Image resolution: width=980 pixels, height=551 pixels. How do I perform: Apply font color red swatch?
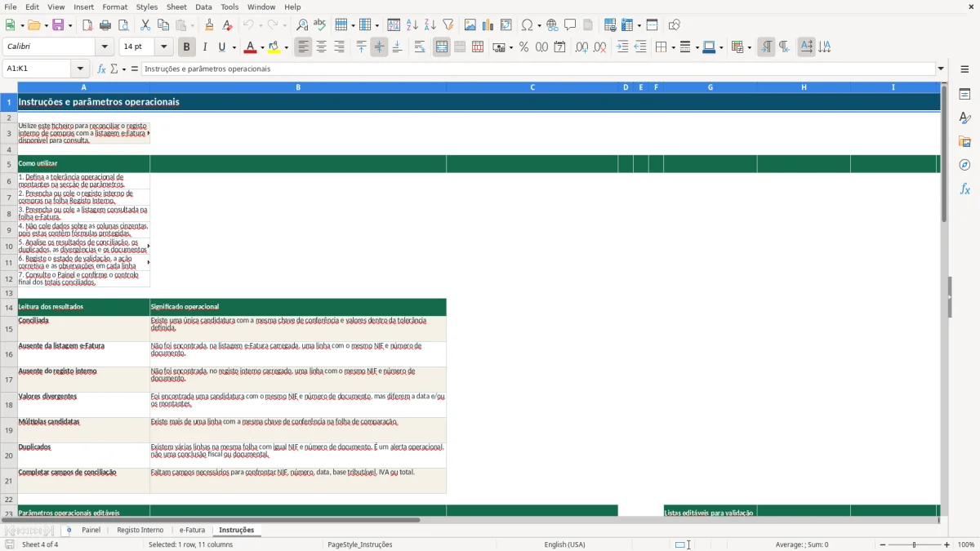pyautogui.click(x=251, y=47)
